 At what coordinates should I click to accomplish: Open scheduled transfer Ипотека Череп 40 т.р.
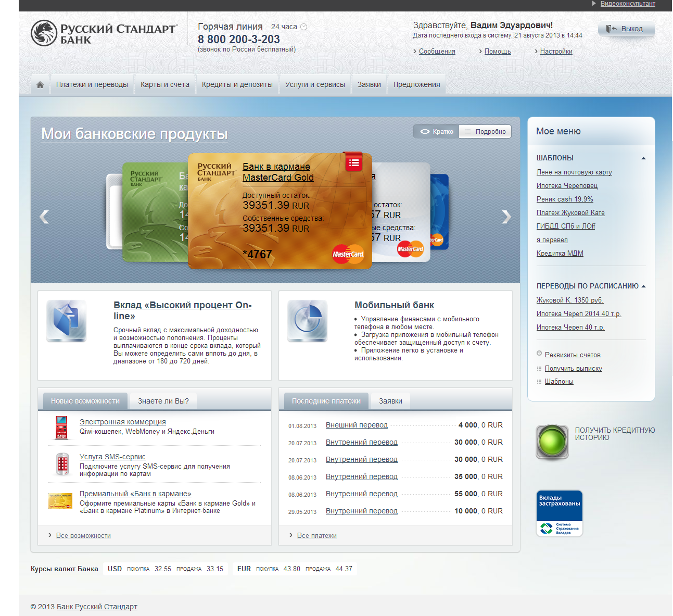pyautogui.click(x=570, y=328)
